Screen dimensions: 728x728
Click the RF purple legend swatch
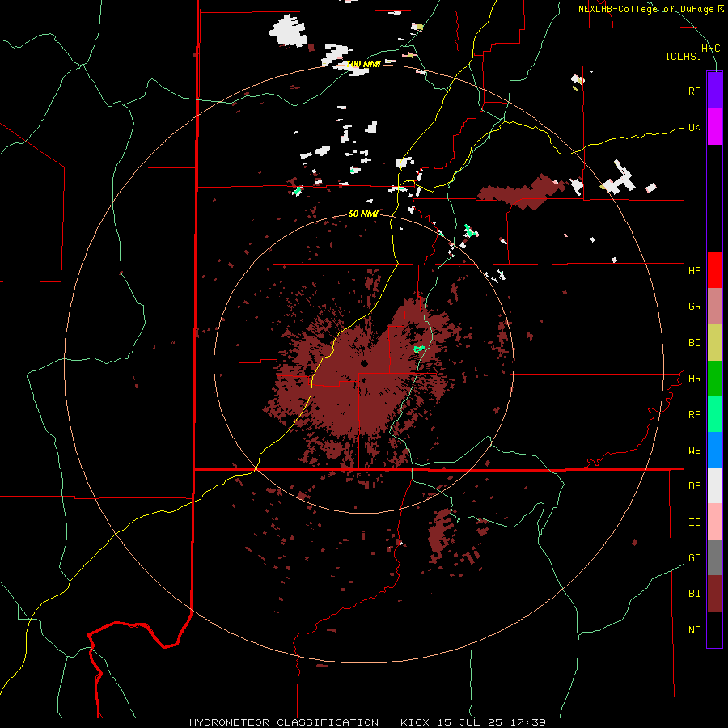pyautogui.click(x=714, y=91)
